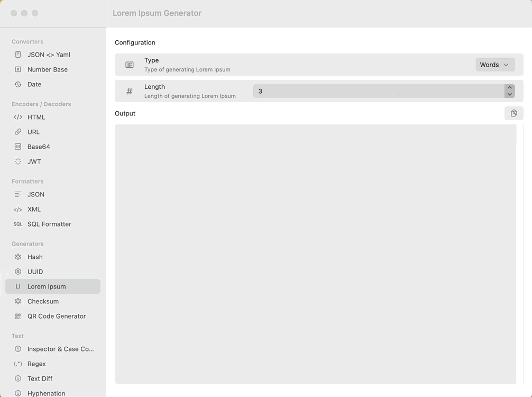Click the Length input field showing 3
Screen dimensions: 532x397
tap(379, 91)
